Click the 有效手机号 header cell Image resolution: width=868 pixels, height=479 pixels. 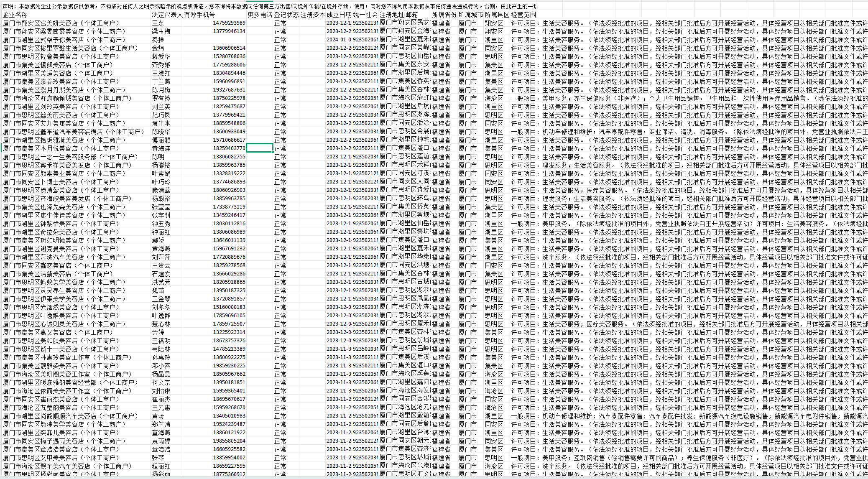[200, 15]
